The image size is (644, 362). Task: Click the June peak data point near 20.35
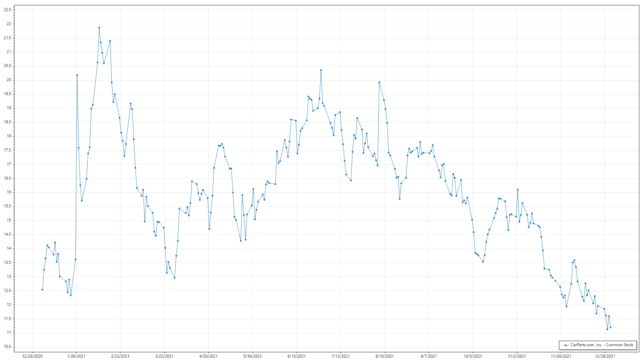(321, 70)
